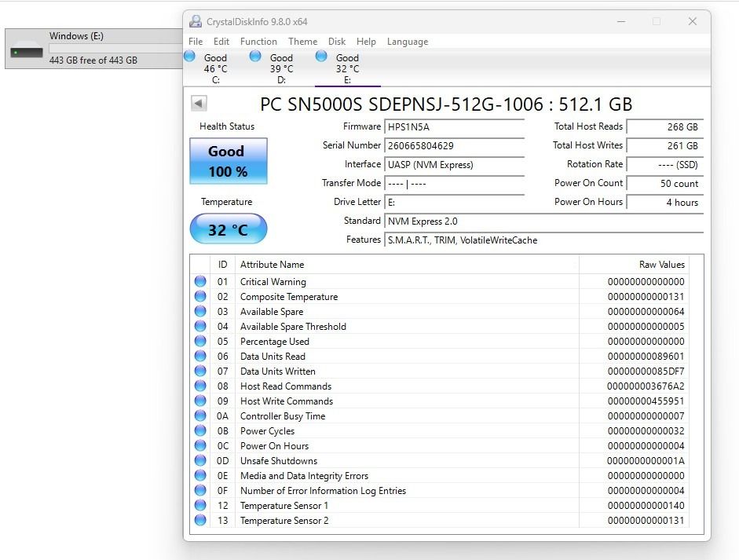
Task: Click the Unsafe Shutdowns status orb
Action: [200, 460]
